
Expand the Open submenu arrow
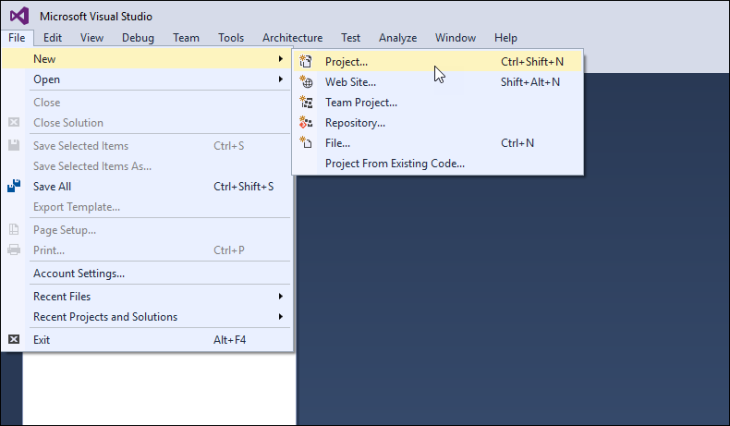281,79
